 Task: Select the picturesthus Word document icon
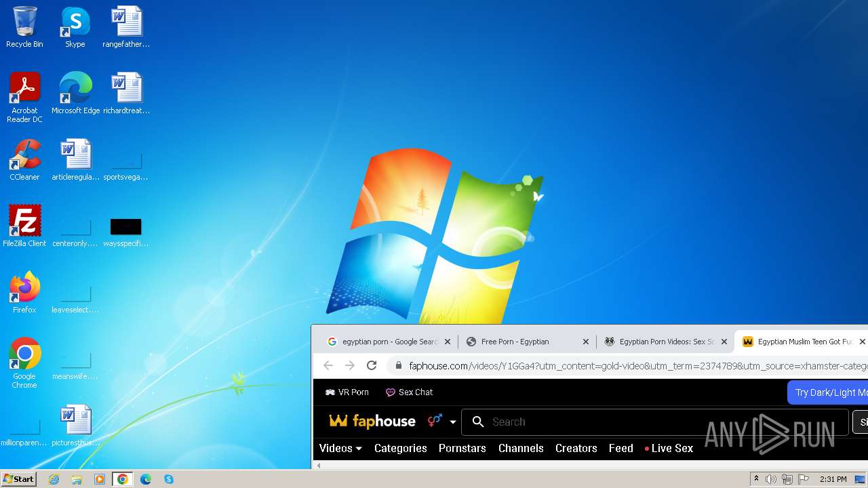pos(75,426)
